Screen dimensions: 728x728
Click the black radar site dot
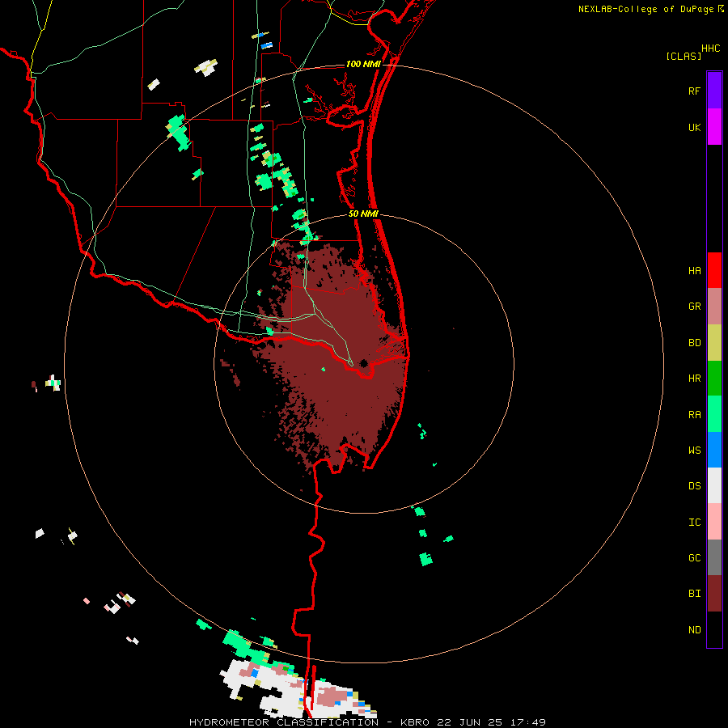pos(363,363)
